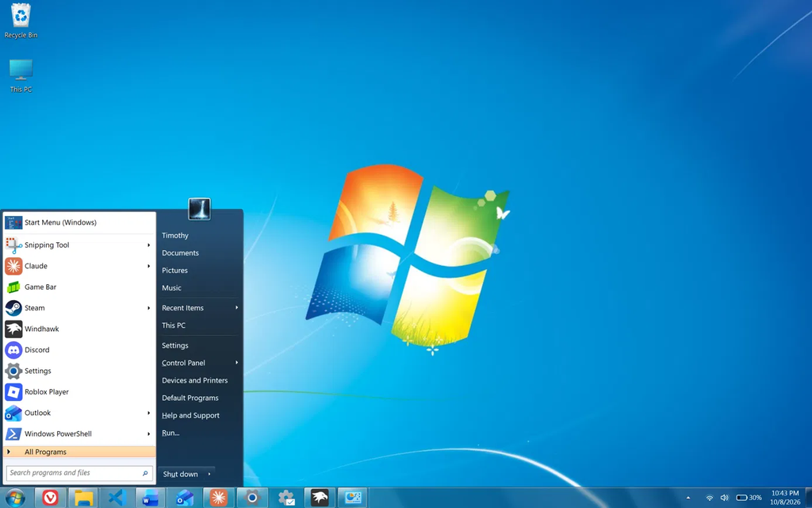The width and height of the screenshot is (812, 508).
Task: Open Outlook from the Start menu program list
Action: (x=79, y=413)
